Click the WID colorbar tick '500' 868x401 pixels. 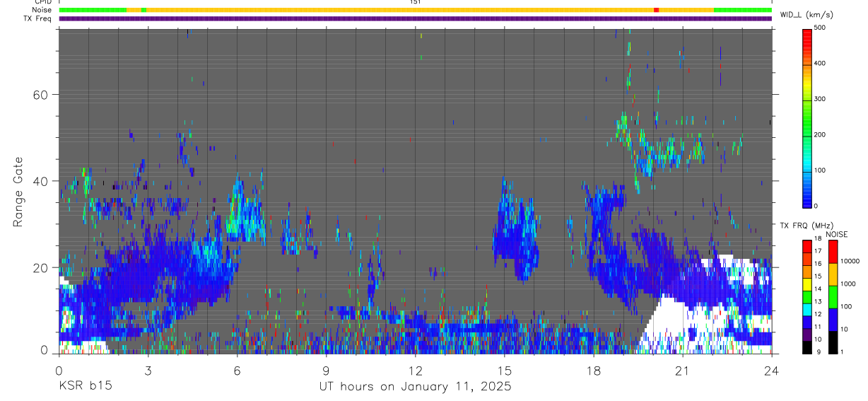click(820, 28)
